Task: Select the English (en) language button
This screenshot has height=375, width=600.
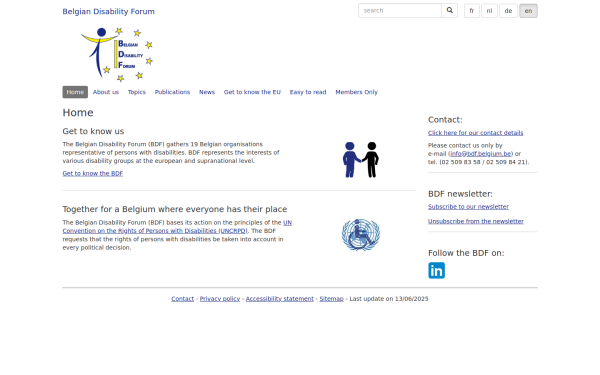Action: coord(528,11)
